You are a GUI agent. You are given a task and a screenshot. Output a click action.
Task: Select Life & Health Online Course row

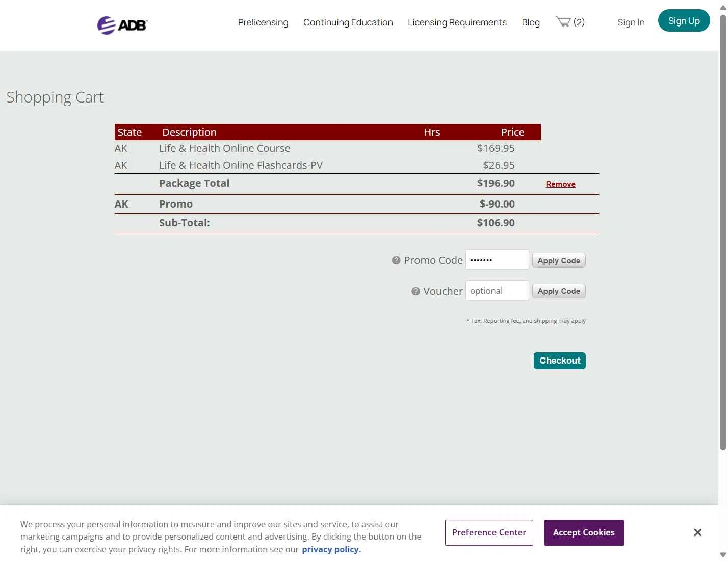coord(327,148)
